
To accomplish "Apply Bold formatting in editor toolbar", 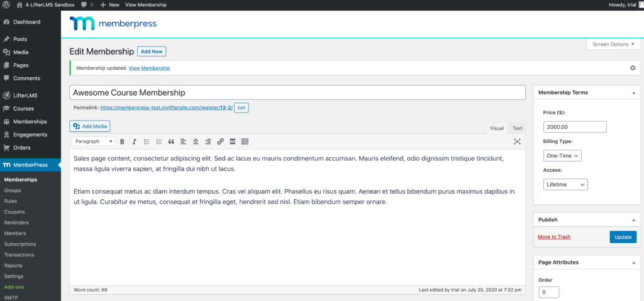I will (122, 141).
